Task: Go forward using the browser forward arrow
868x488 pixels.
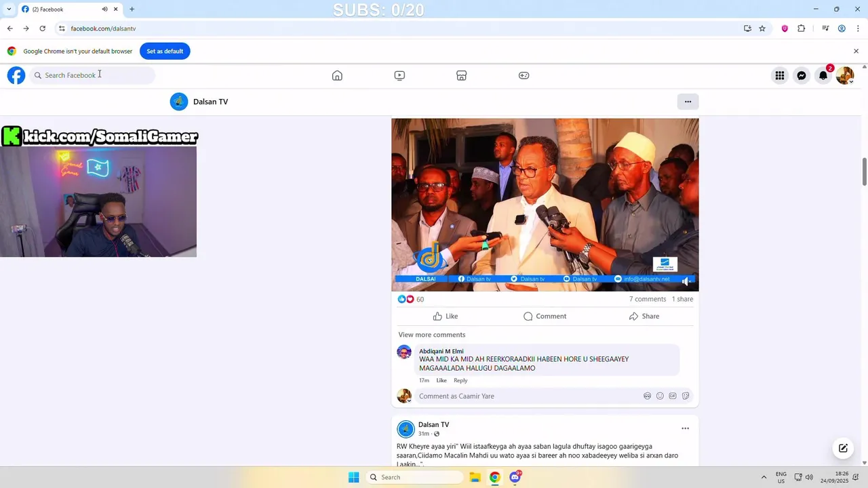Action: [26, 28]
